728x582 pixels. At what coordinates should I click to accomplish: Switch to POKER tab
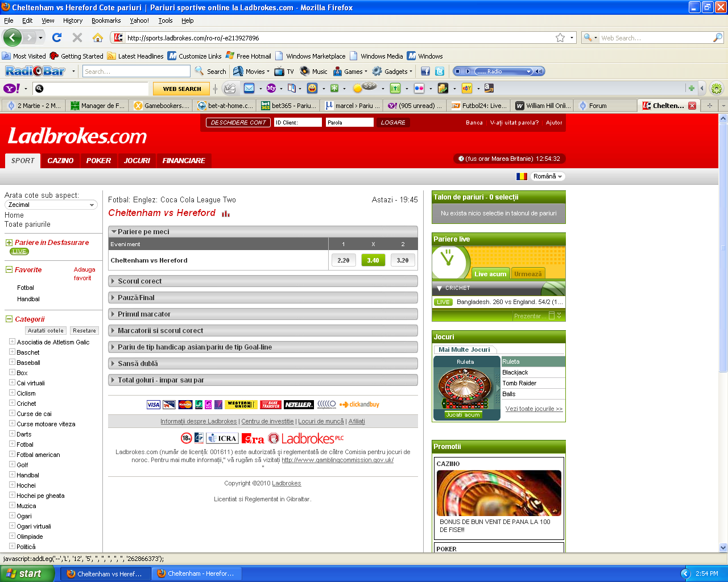pyautogui.click(x=98, y=161)
